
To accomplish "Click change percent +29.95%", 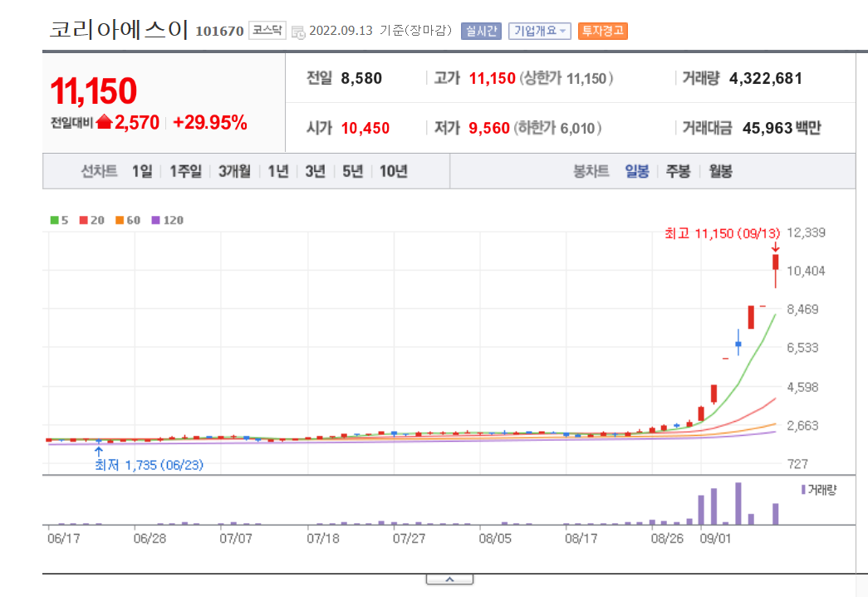I will pyautogui.click(x=210, y=122).
